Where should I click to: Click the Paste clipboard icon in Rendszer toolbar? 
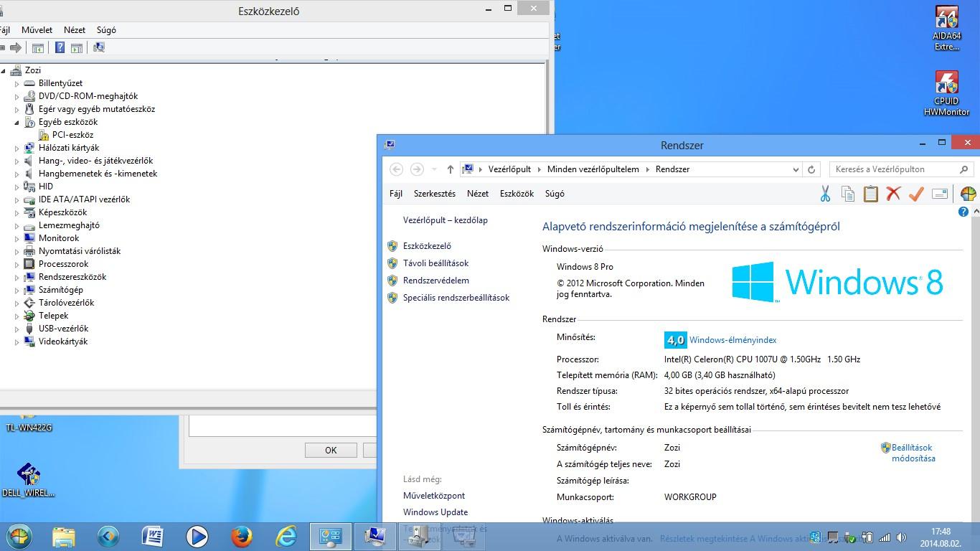pyautogui.click(x=870, y=194)
